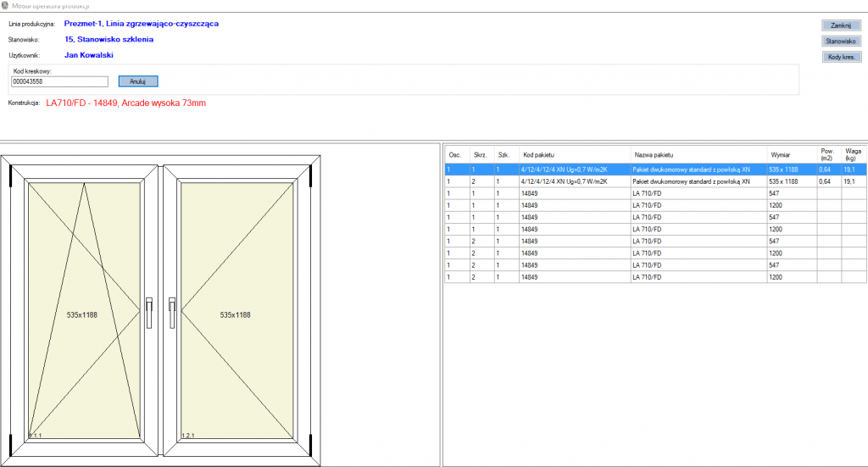Click the last LA 710/FD row with 1200
This screenshot has height=467, width=868.
tap(655, 277)
